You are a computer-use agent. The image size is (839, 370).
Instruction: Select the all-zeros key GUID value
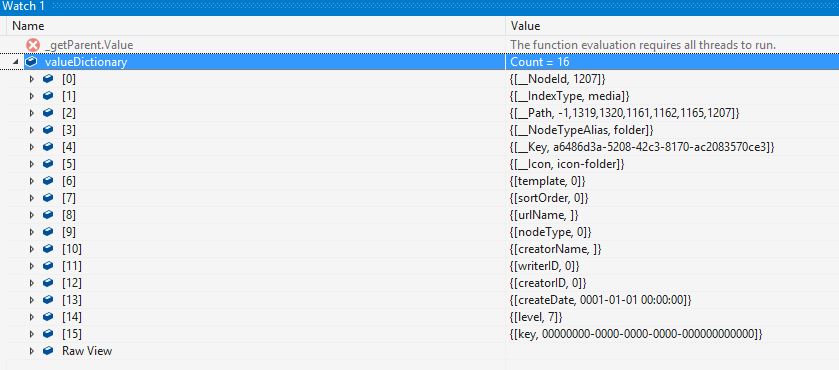[636, 334]
